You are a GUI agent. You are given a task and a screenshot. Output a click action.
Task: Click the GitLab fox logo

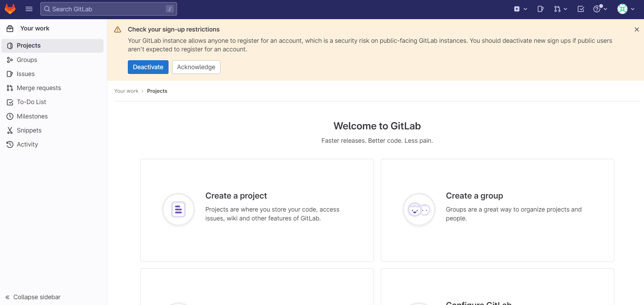pyautogui.click(x=10, y=9)
